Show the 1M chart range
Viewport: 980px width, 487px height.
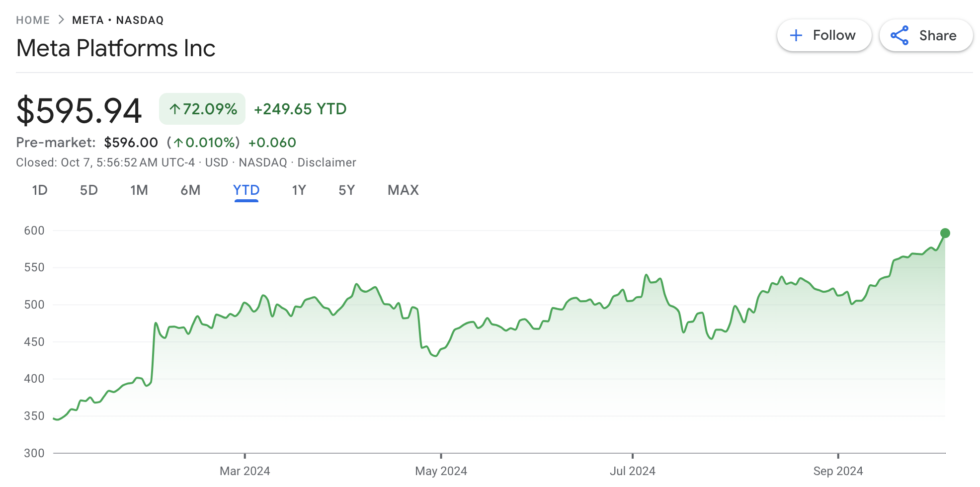point(139,190)
